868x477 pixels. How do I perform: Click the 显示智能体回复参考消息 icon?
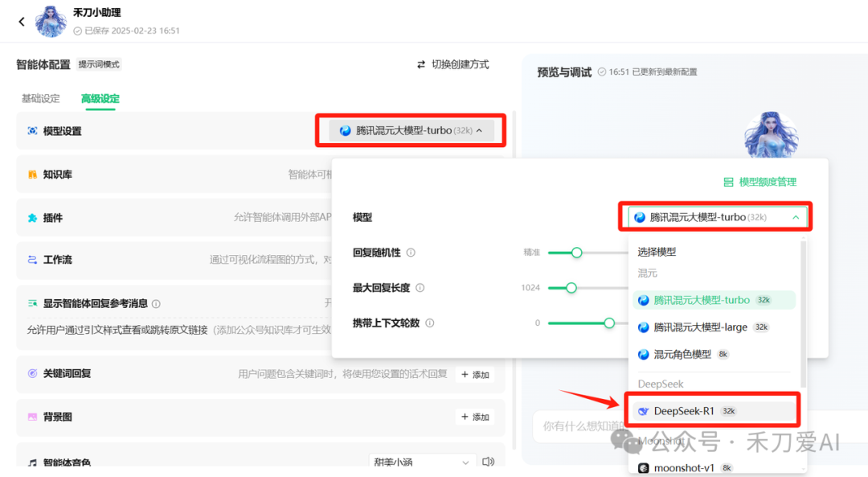[x=33, y=303]
